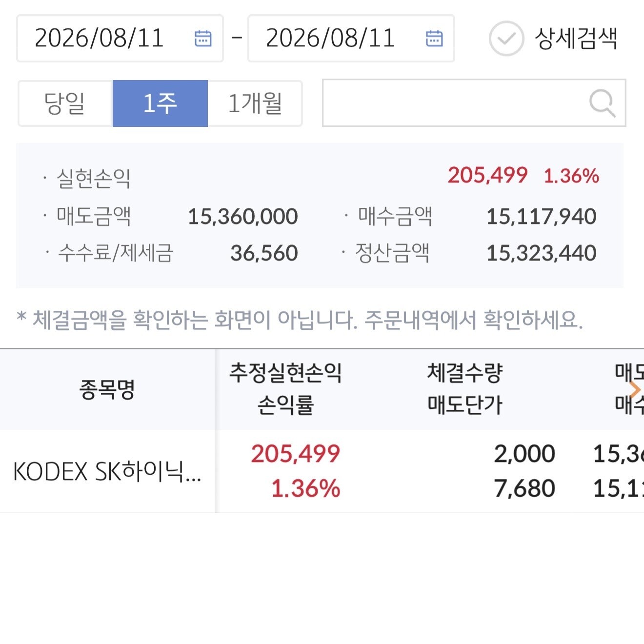Select the 당일 period tab
Image resolution: width=644 pixels, height=644 pixels.
(x=65, y=103)
